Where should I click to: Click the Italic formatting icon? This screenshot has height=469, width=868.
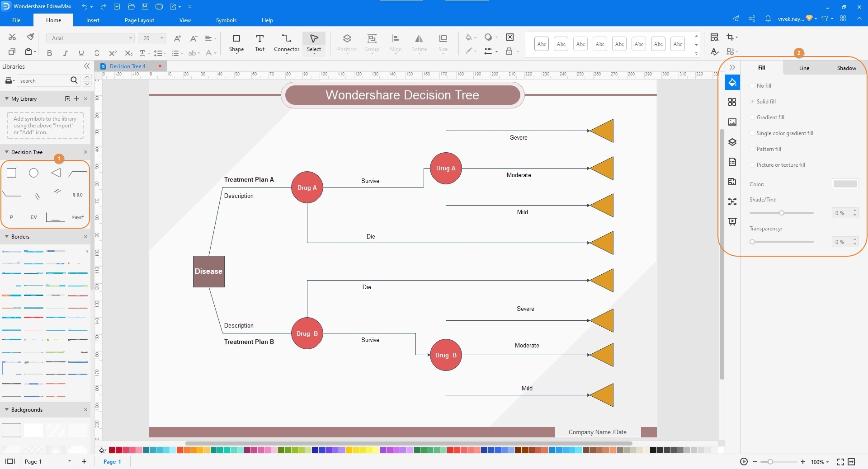66,53
